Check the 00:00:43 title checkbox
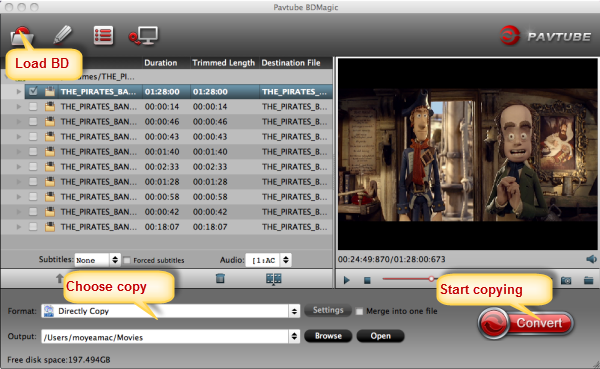600x369 pixels. tap(33, 137)
